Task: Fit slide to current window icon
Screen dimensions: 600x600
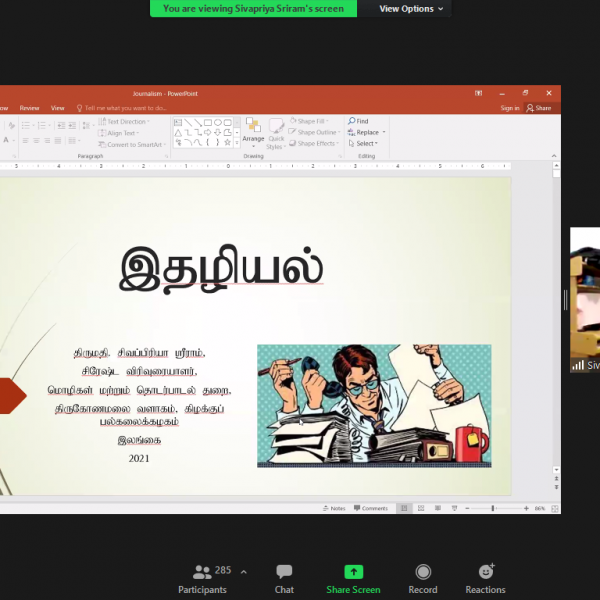Action: click(x=554, y=508)
